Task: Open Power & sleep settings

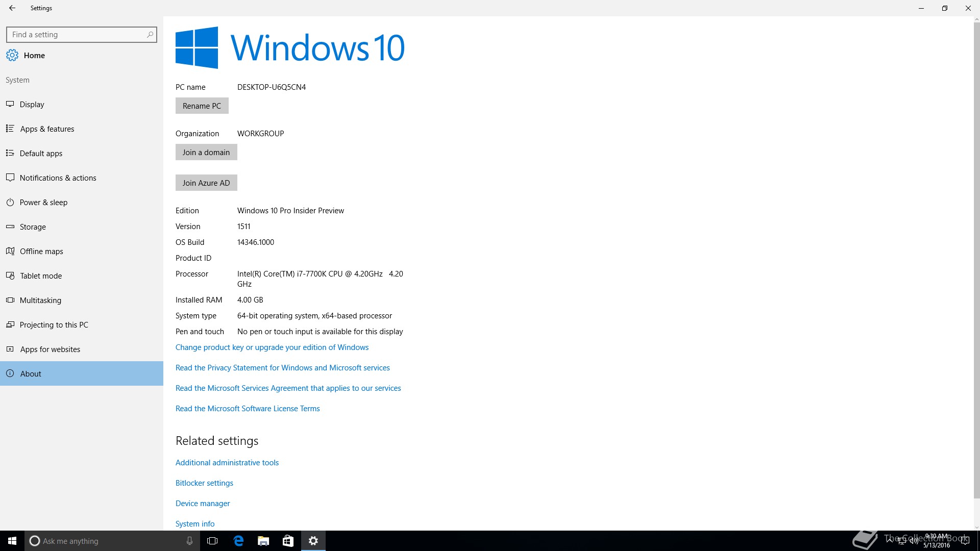Action: [x=82, y=202]
